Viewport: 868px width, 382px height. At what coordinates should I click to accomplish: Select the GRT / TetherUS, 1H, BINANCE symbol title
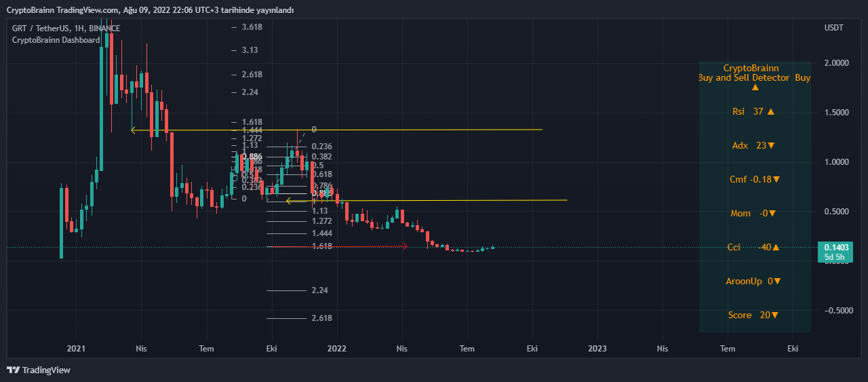pos(66,28)
